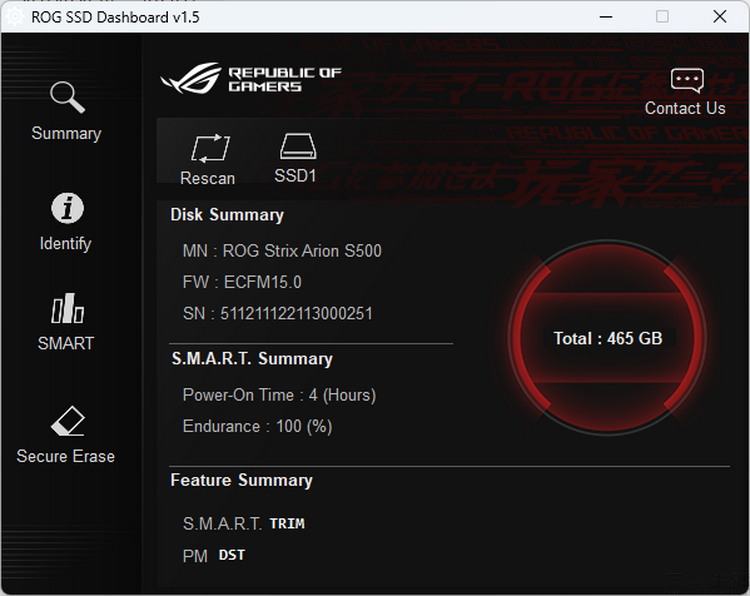Viewport: 750px width, 596px height.
Task: Click 'Power-On Time : 4 (Hours)' entry
Action: click(279, 395)
